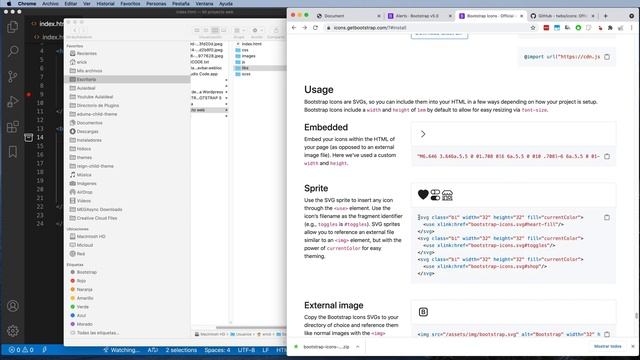This screenshot has height=360, width=640.
Task: Open a new Chrome tab
Action: [x=606, y=16]
